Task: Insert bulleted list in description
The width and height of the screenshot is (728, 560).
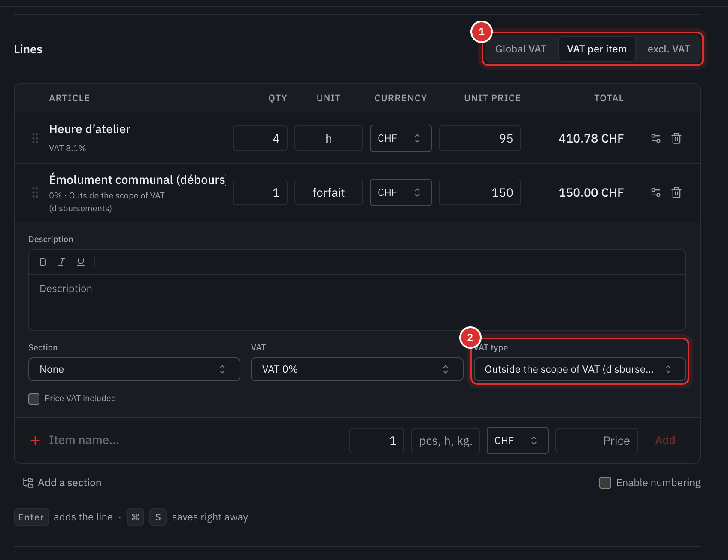Action: (x=109, y=262)
